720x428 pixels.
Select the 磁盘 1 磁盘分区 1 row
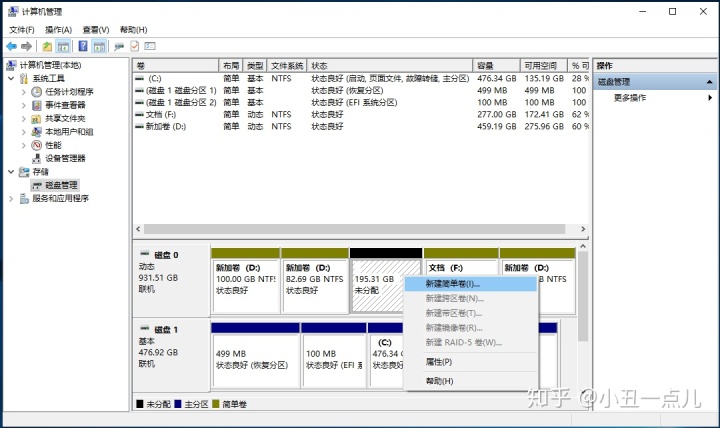(x=361, y=90)
